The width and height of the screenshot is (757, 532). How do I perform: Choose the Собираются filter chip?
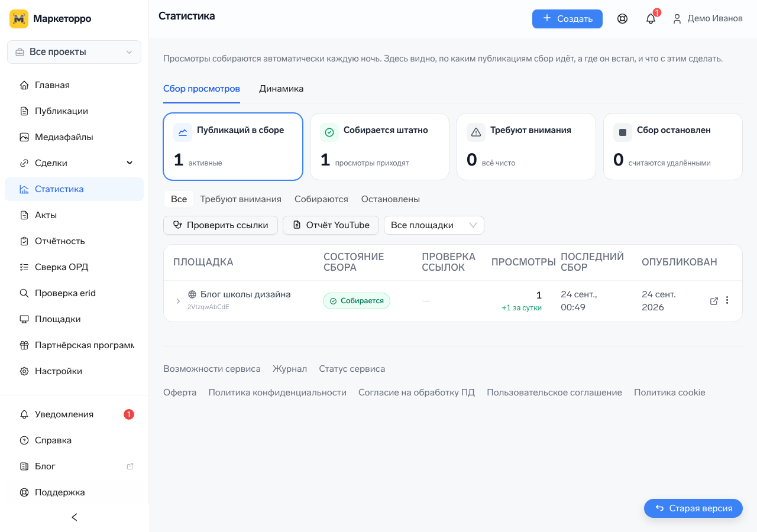(321, 199)
